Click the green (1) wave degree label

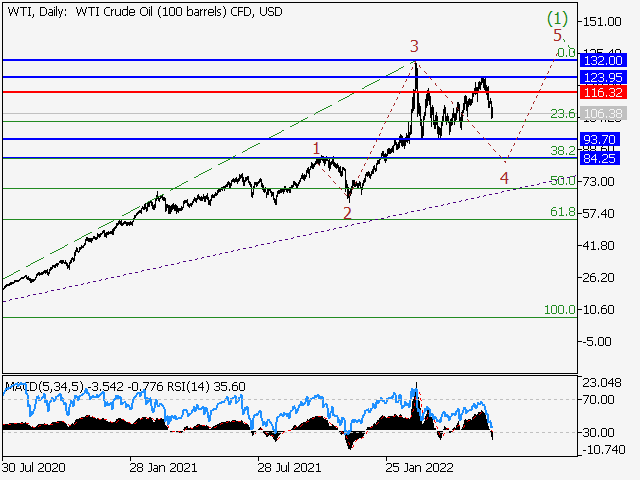click(x=557, y=18)
